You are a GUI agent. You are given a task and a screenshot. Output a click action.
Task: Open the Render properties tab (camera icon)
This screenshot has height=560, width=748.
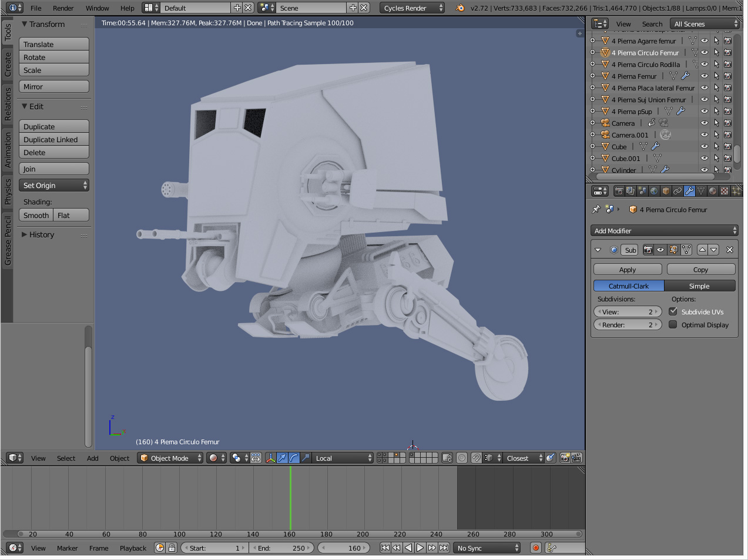coord(619,191)
